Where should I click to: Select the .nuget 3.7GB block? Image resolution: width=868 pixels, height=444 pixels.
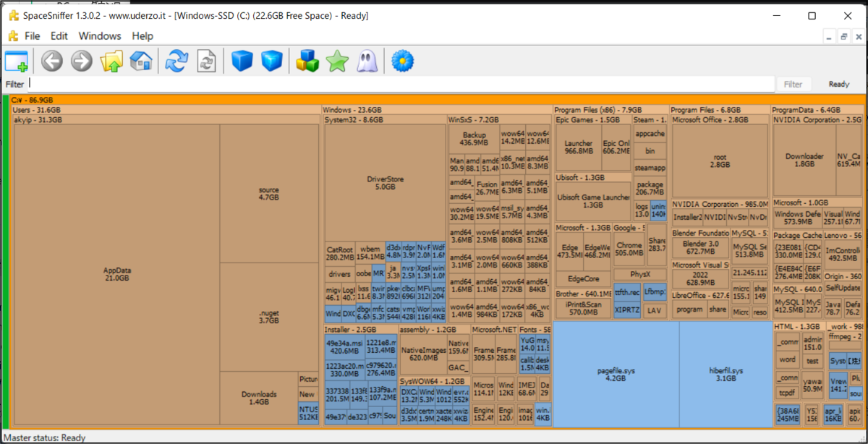coord(269,317)
